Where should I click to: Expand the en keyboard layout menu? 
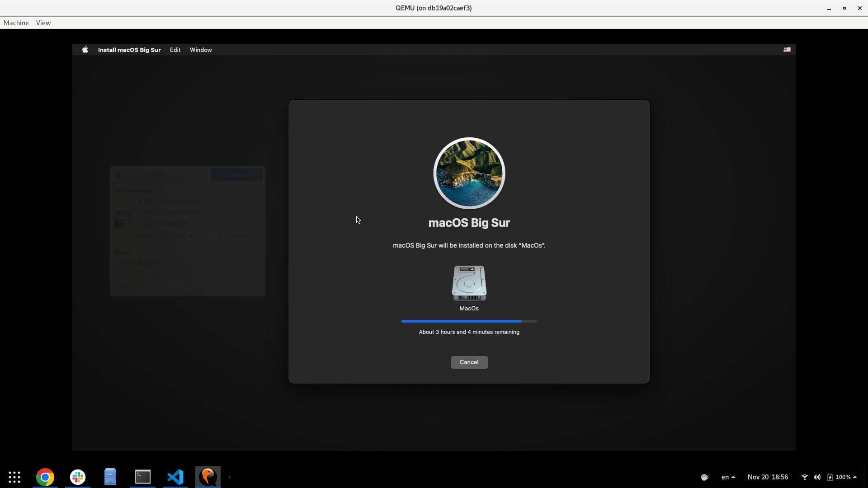[x=728, y=477]
